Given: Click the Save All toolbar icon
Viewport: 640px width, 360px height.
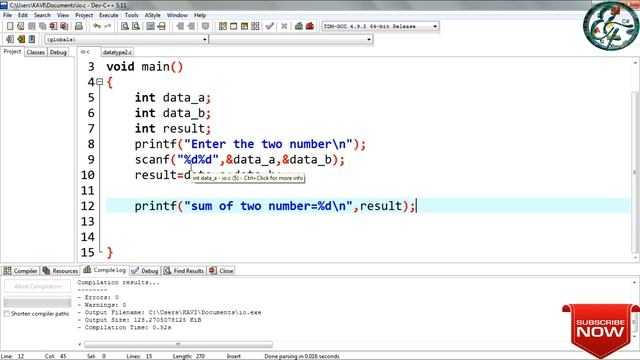Looking at the screenshot, I should (x=42, y=26).
